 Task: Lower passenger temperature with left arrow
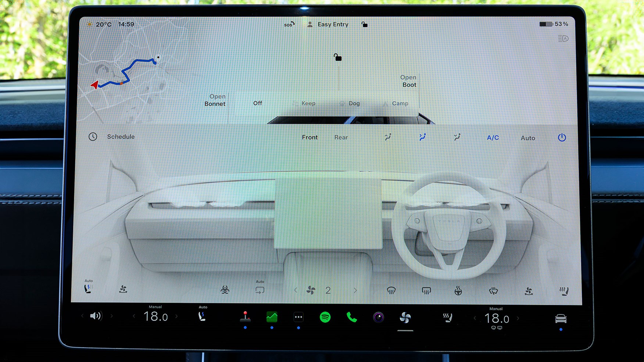pyautogui.click(x=134, y=316)
